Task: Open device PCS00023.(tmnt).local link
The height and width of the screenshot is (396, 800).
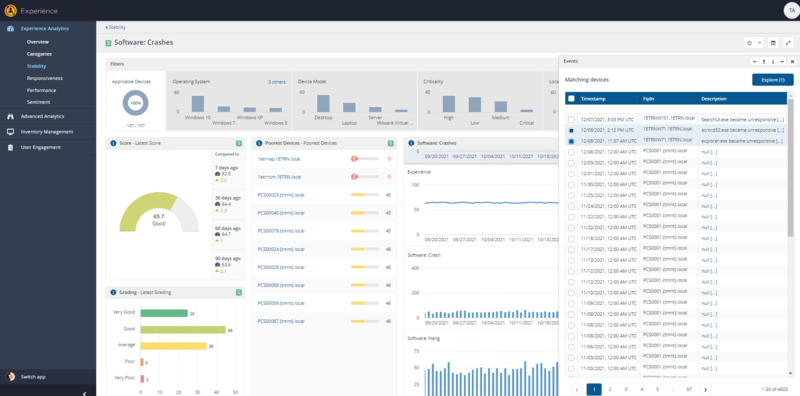Action: tap(281, 195)
